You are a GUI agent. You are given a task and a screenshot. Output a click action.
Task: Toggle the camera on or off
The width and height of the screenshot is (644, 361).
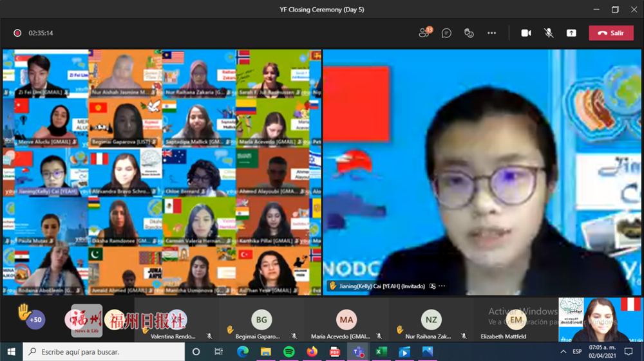pyautogui.click(x=526, y=33)
